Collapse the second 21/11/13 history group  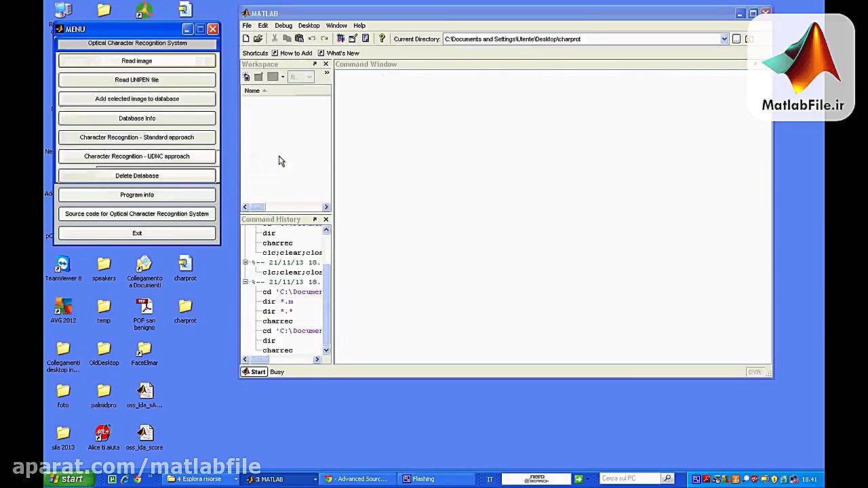click(x=245, y=282)
